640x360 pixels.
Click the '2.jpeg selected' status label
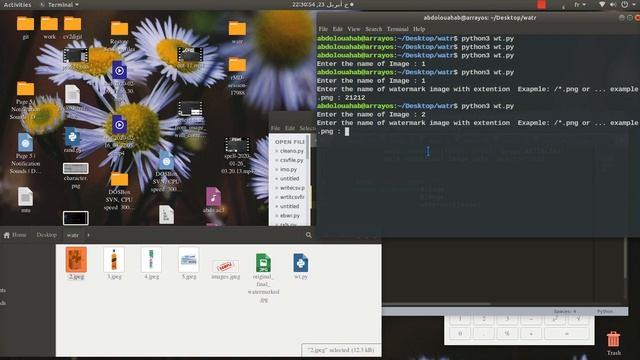pyautogui.click(x=340, y=350)
